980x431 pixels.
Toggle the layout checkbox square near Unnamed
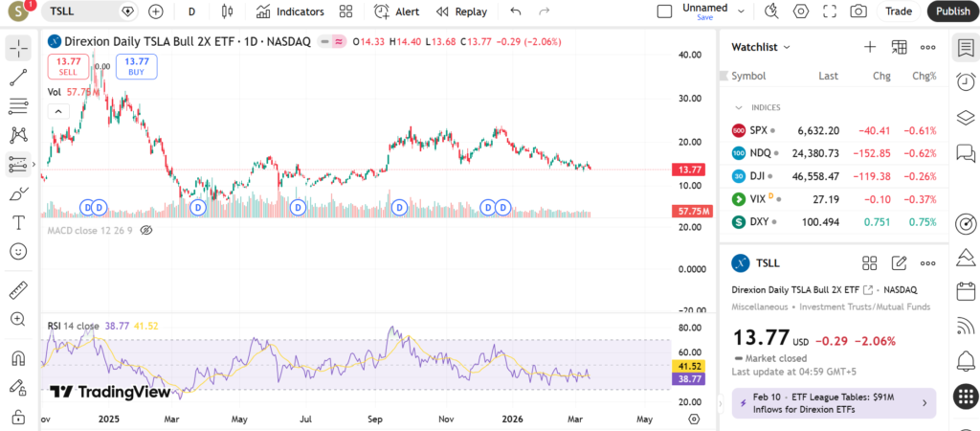click(x=664, y=11)
